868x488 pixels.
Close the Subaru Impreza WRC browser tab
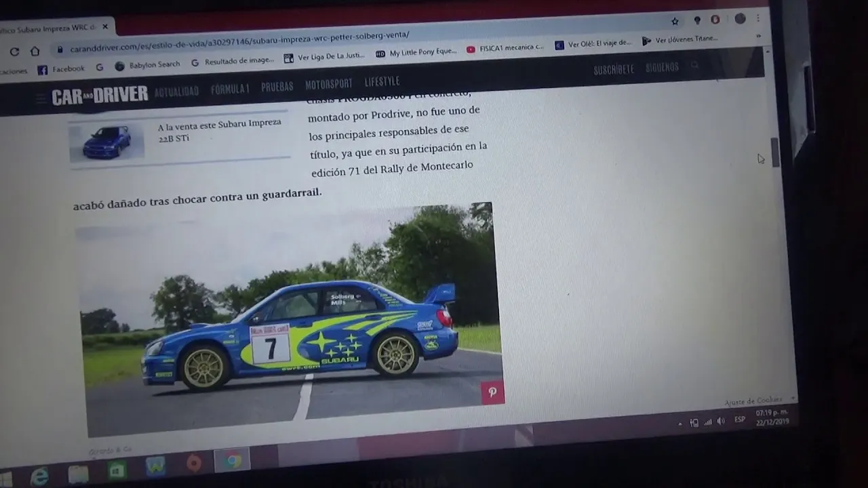click(105, 27)
